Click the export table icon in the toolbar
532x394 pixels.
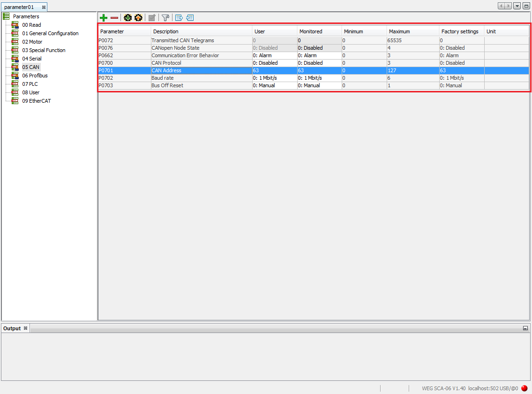179,18
